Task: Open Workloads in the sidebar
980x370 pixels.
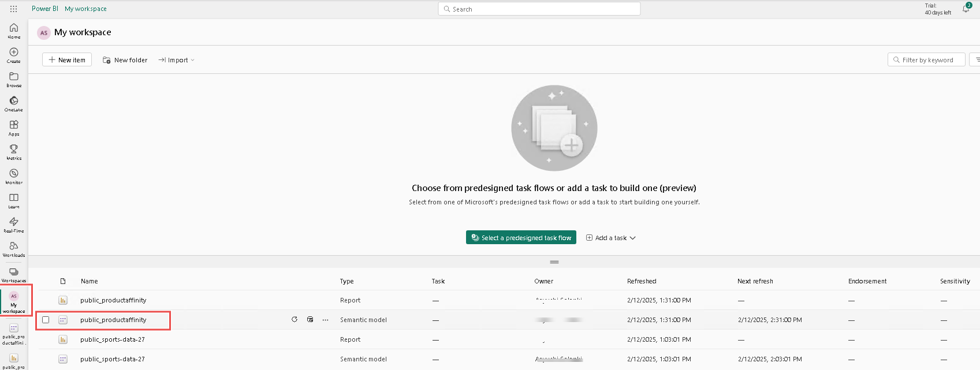Action: [x=14, y=249]
